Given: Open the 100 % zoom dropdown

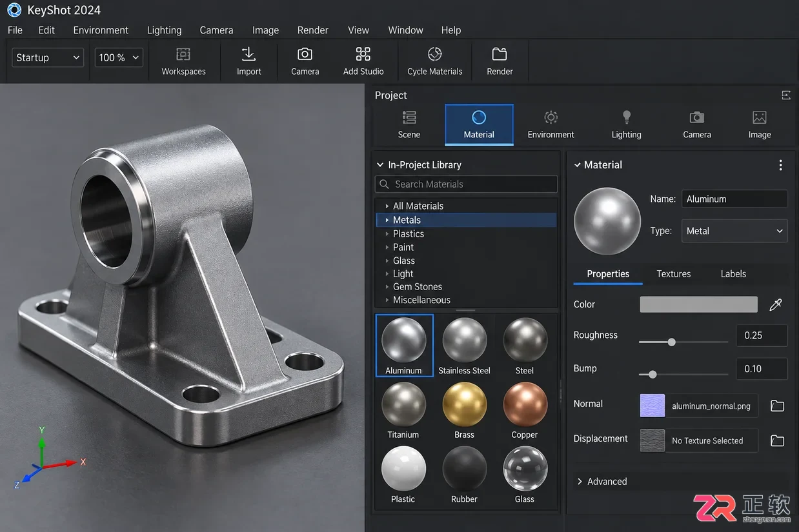Looking at the screenshot, I should pos(119,57).
